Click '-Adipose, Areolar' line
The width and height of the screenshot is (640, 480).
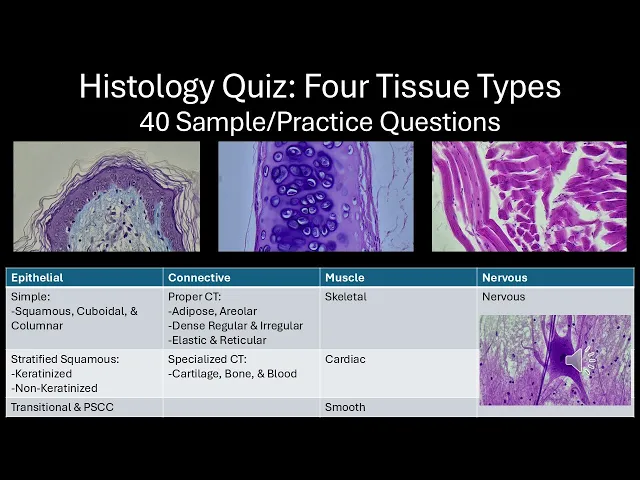(x=212, y=311)
